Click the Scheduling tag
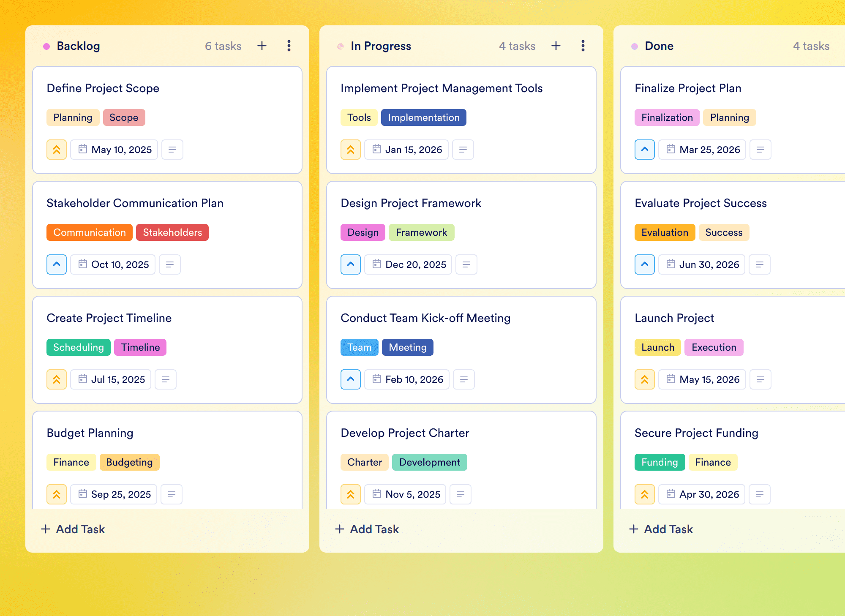 (x=79, y=347)
